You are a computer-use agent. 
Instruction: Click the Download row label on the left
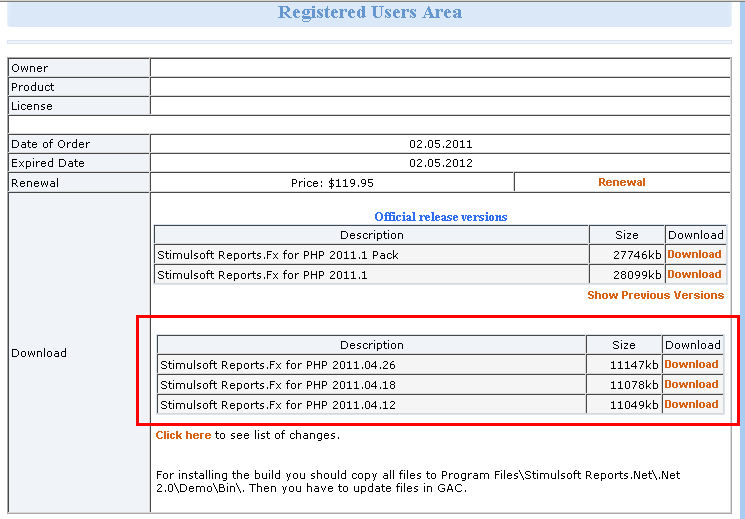click(x=39, y=353)
